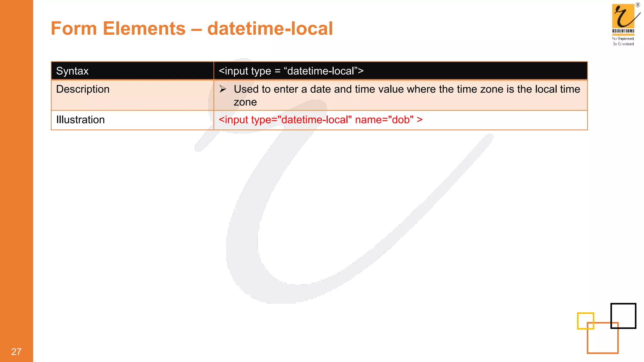Click slide number 27 in the sidebar
The width and height of the screenshot is (644, 362).
(16, 352)
